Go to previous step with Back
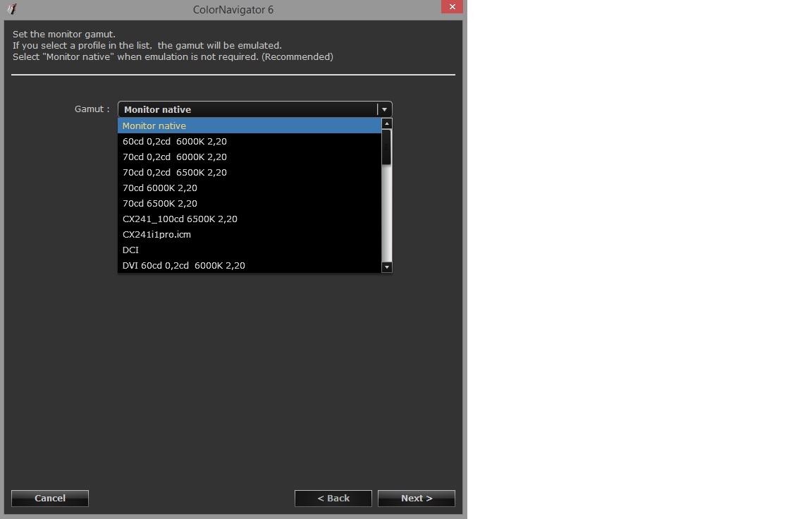The width and height of the screenshot is (812, 519). 333,499
